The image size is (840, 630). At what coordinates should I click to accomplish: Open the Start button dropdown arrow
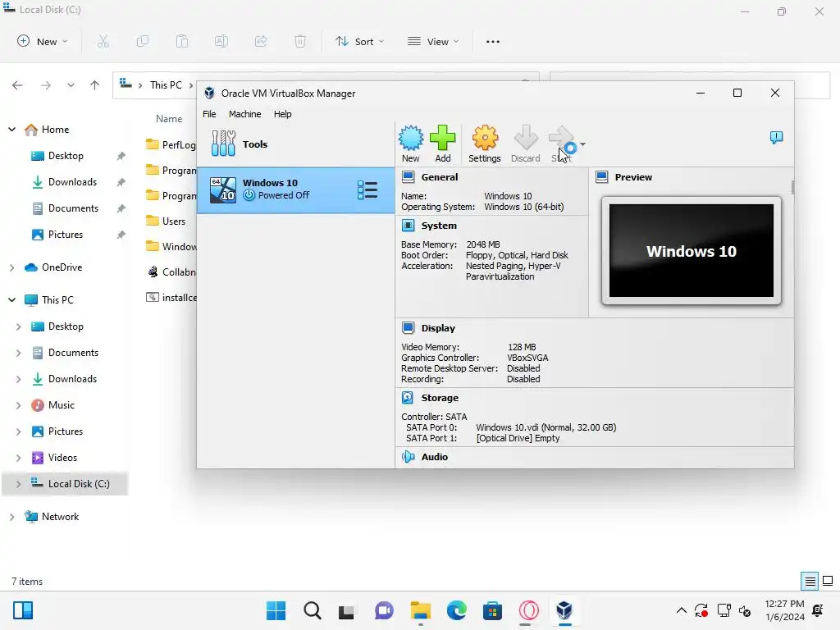[583, 144]
